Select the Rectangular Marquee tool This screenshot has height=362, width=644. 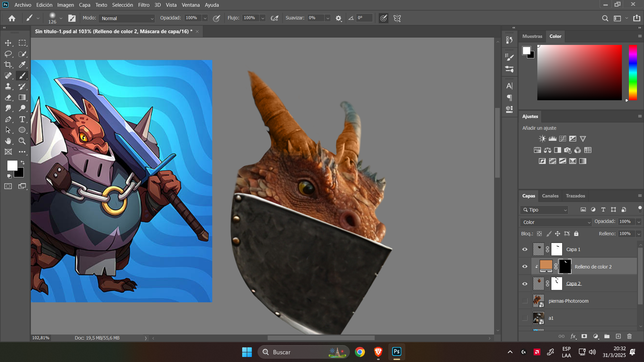coord(22,43)
